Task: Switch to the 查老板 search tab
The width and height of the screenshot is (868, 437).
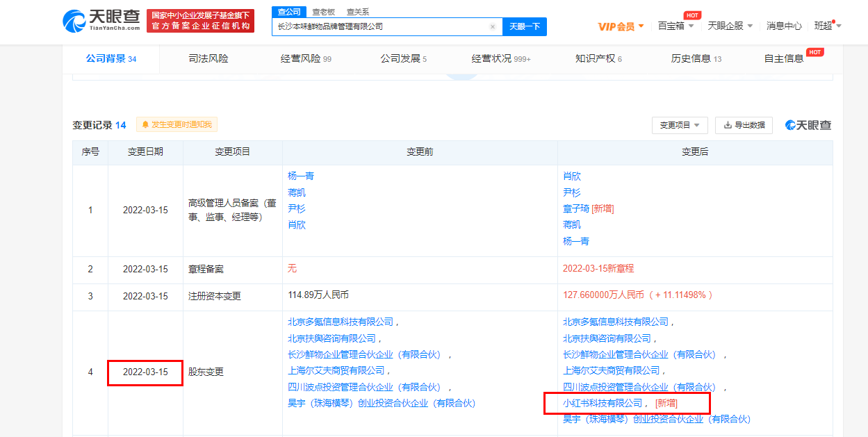Action: (x=323, y=12)
